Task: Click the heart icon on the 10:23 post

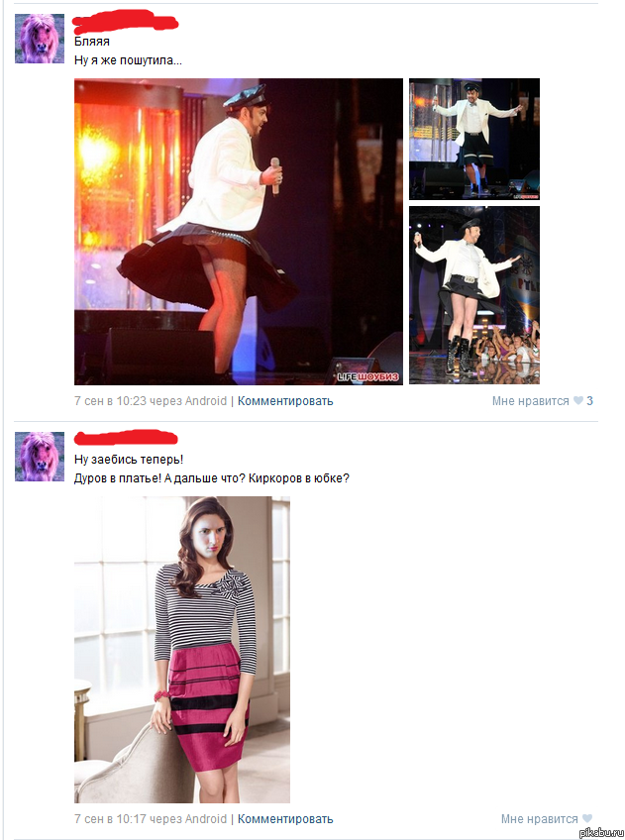Action: point(577,401)
